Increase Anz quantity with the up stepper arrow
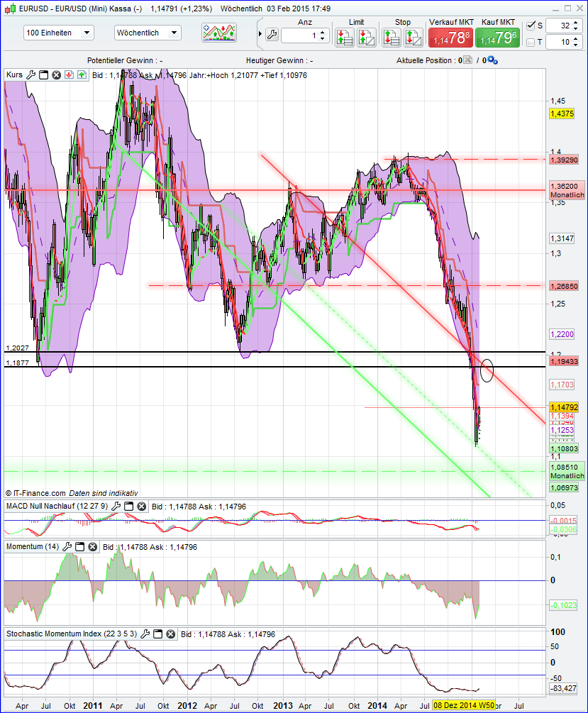The height and width of the screenshot is (713, 588). click(x=322, y=31)
